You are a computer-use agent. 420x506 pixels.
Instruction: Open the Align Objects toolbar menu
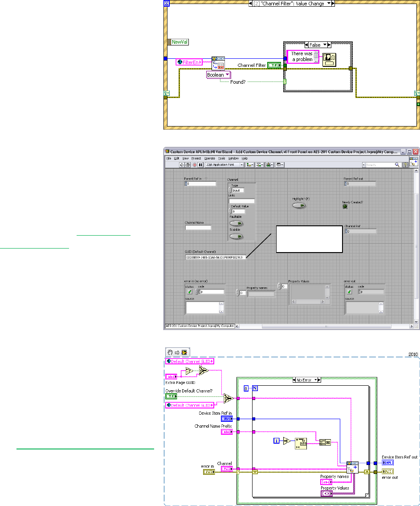coord(250,165)
